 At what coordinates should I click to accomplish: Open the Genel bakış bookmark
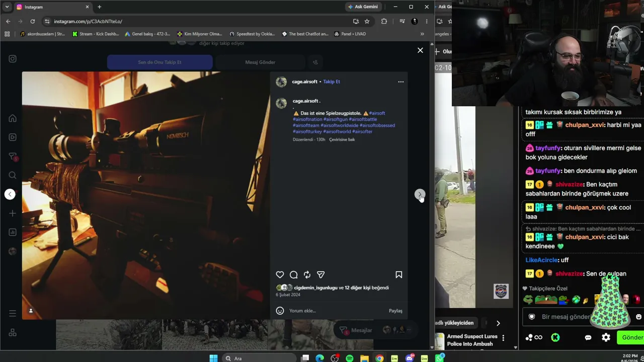(147, 34)
